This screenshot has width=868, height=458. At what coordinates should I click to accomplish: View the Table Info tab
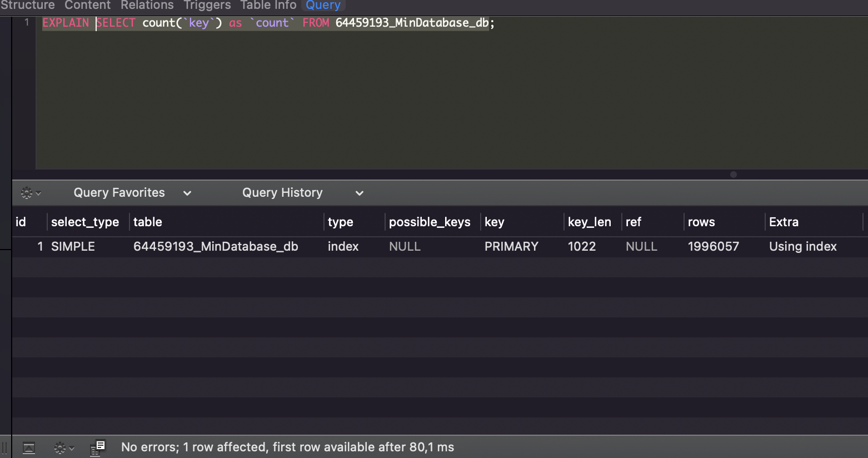click(x=268, y=6)
